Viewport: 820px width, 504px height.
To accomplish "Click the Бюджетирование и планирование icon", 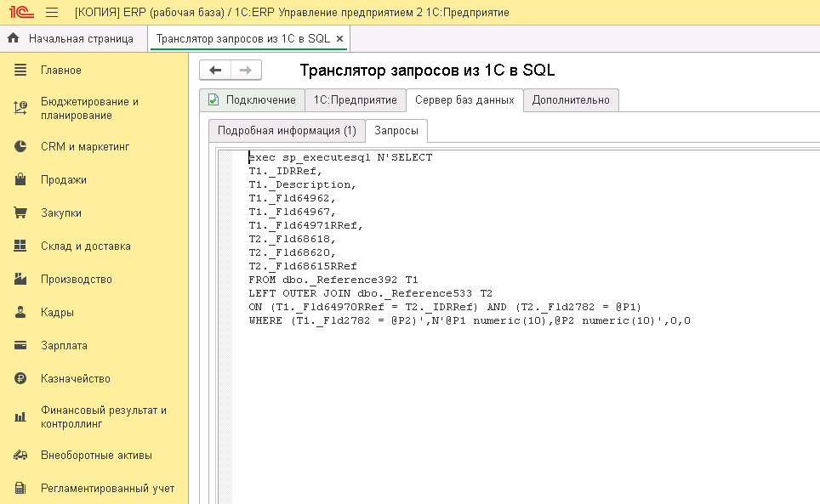I will point(20,108).
